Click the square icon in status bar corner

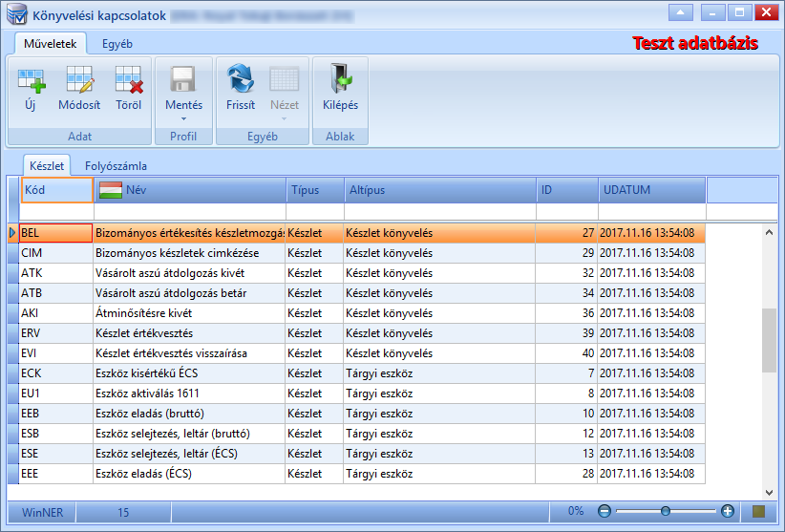tap(759, 511)
